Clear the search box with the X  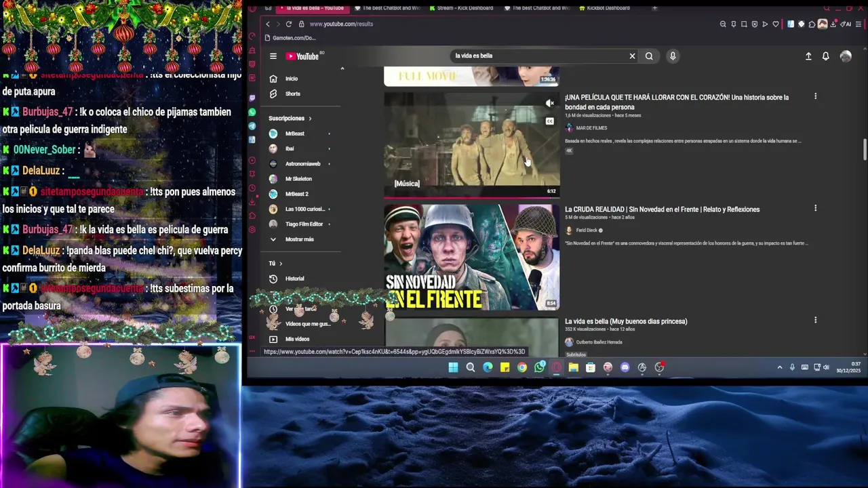632,56
